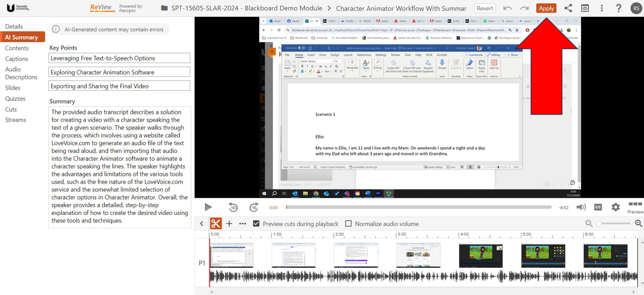This screenshot has width=644, height=295.
Task: Open the vertical more-options menu in header
Action: 602,8
